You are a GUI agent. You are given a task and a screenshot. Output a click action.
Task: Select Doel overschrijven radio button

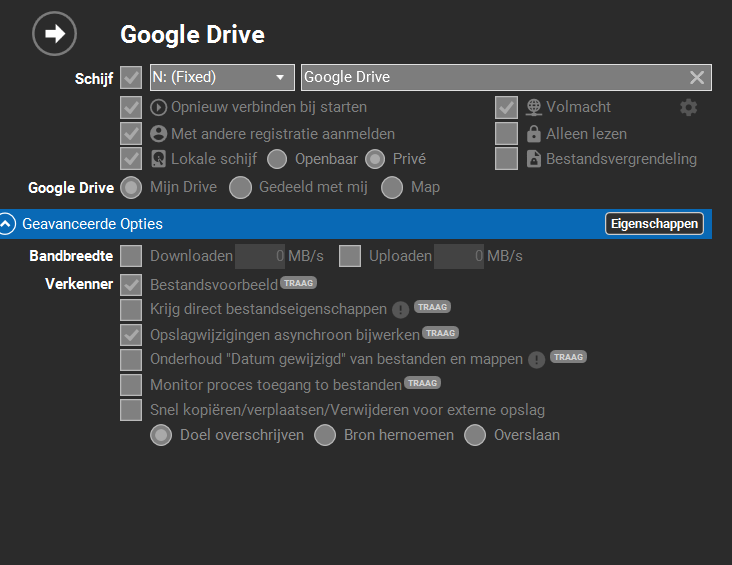161,435
